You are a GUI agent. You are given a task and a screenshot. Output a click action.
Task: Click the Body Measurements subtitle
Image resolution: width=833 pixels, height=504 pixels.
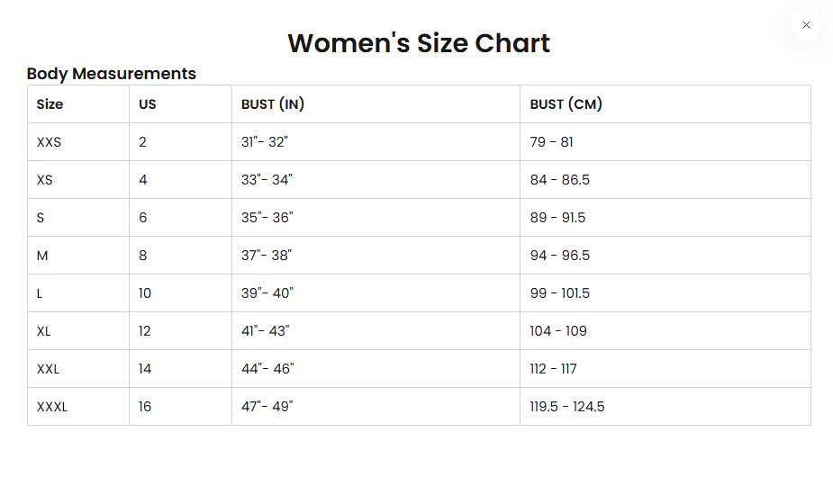(111, 74)
